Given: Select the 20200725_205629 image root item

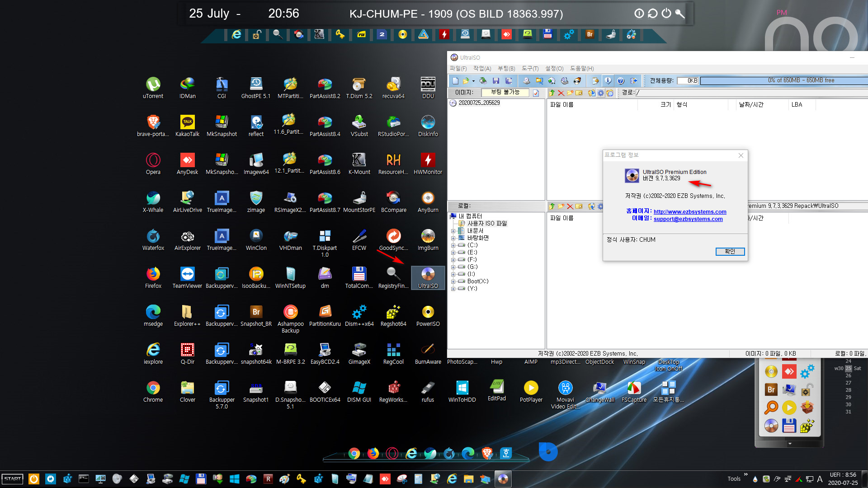Looking at the screenshot, I should 479,103.
